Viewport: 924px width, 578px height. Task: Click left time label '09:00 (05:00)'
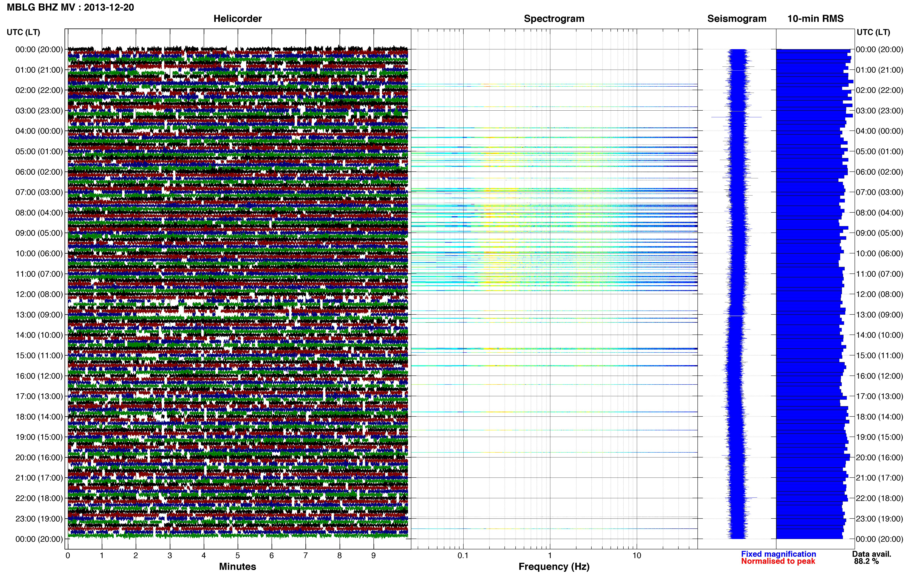click(39, 233)
